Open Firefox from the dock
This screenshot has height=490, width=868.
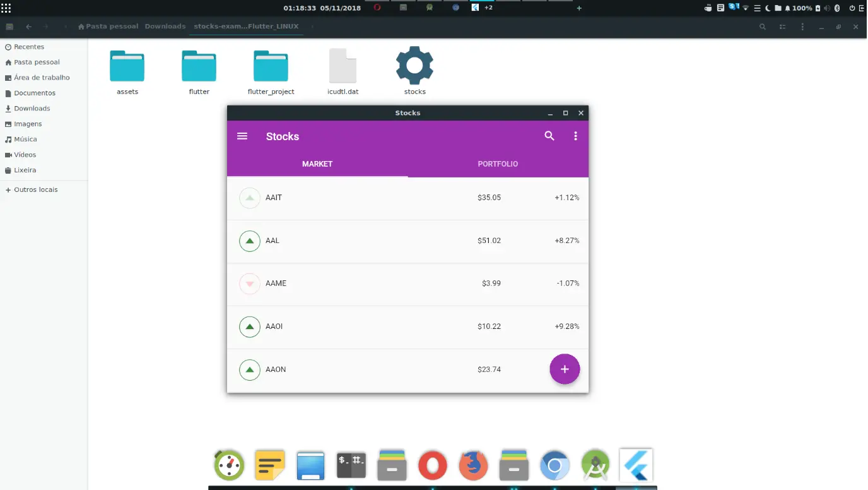click(x=472, y=465)
